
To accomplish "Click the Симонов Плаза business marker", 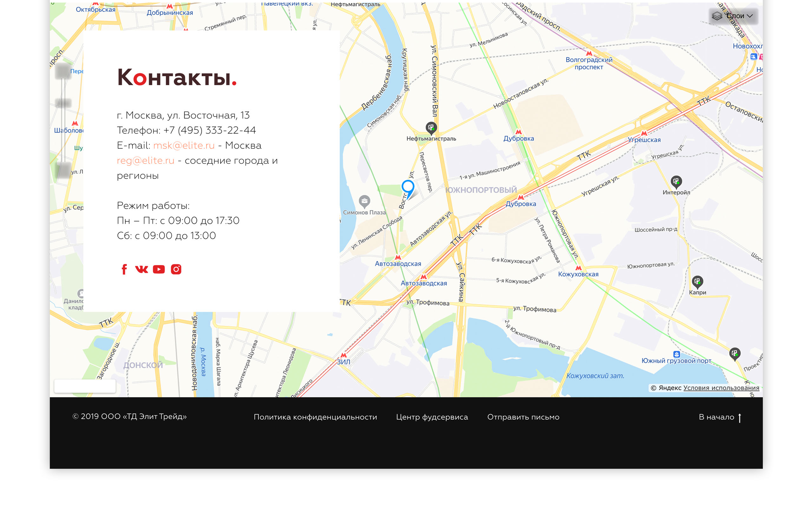I will (x=364, y=202).
